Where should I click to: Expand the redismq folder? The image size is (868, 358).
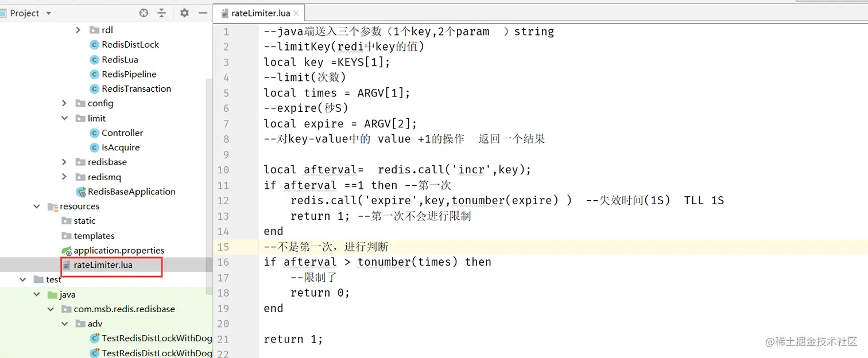pyautogui.click(x=64, y=177)
